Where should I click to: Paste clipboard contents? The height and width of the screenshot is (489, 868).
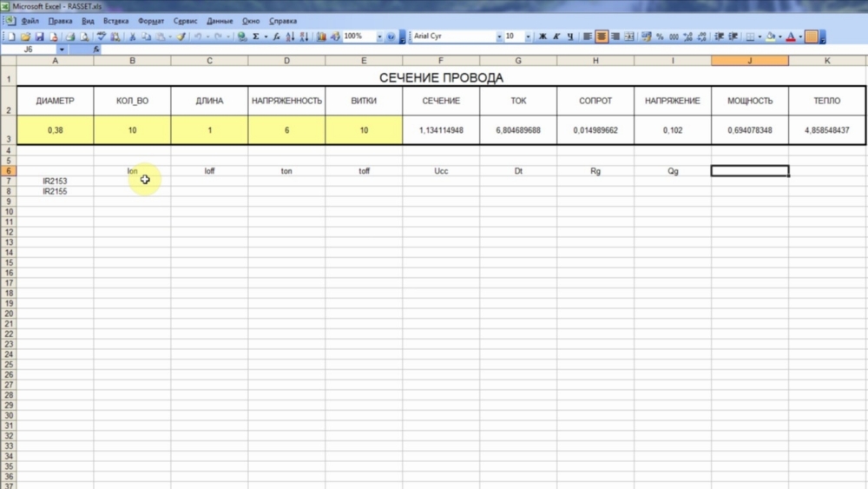(x=161, y=36)
